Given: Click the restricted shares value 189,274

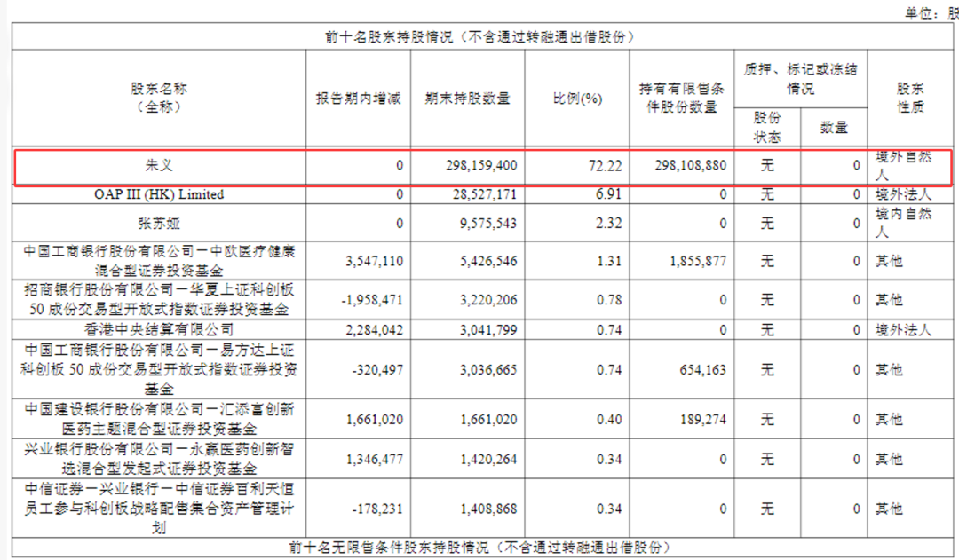Looking at the screenshot, I should (x=702, y=420).
